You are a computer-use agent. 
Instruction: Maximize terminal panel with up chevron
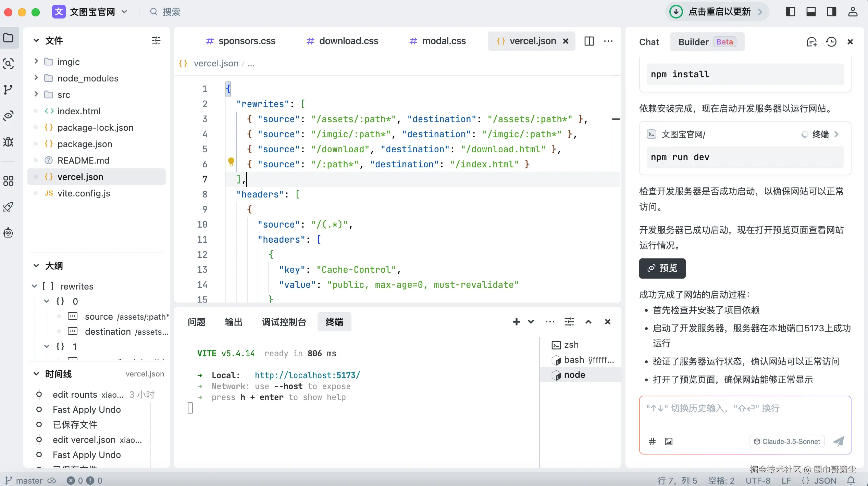click(588, 322)
